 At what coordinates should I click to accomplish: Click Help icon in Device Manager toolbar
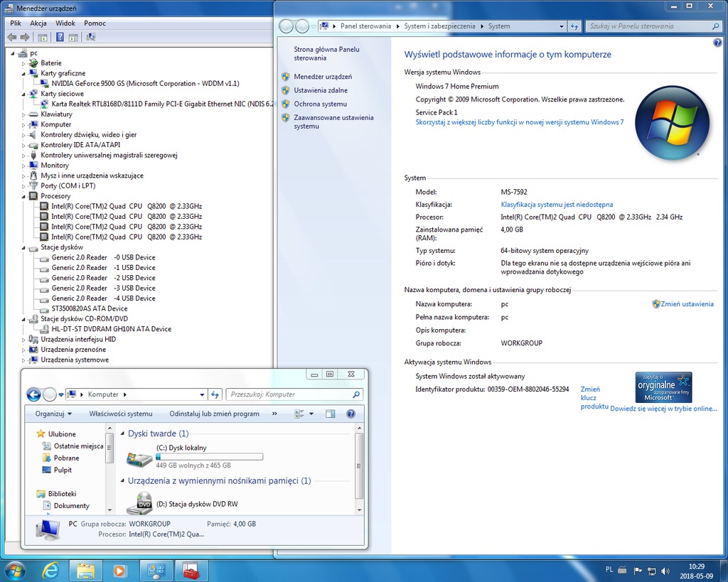[x=60, y=37]
